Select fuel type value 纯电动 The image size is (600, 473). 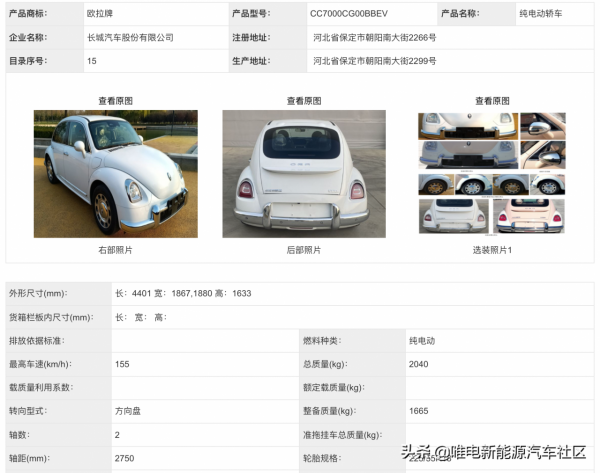coord(422,341)
